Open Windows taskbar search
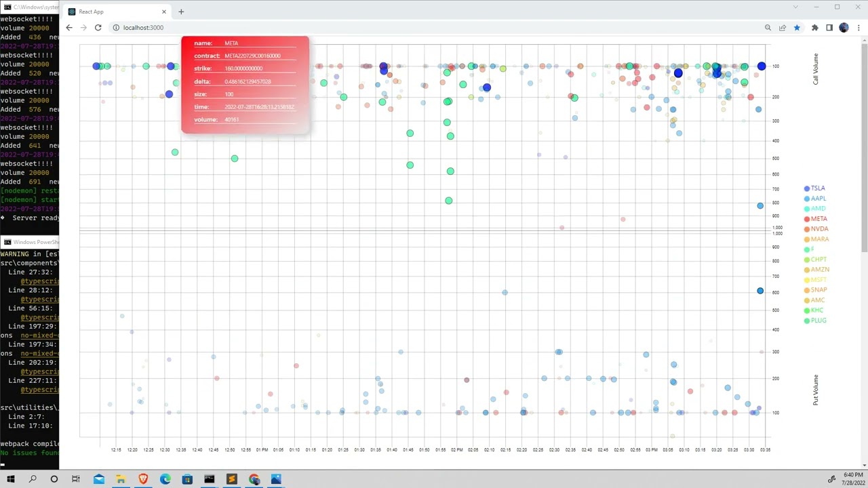Viewport: 868px width, 488px height. click(33, 479)
